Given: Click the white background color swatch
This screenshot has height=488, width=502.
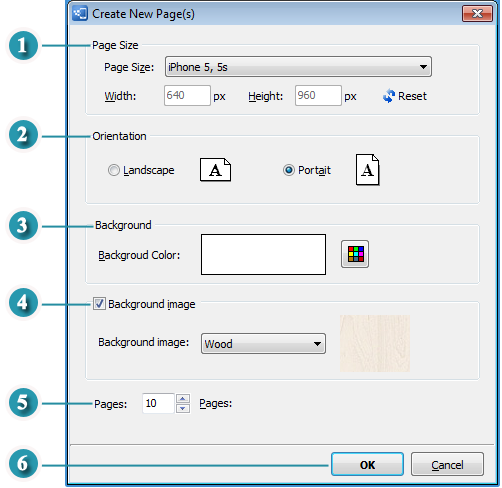Looking at the screenshot, I should click(263, 254).
